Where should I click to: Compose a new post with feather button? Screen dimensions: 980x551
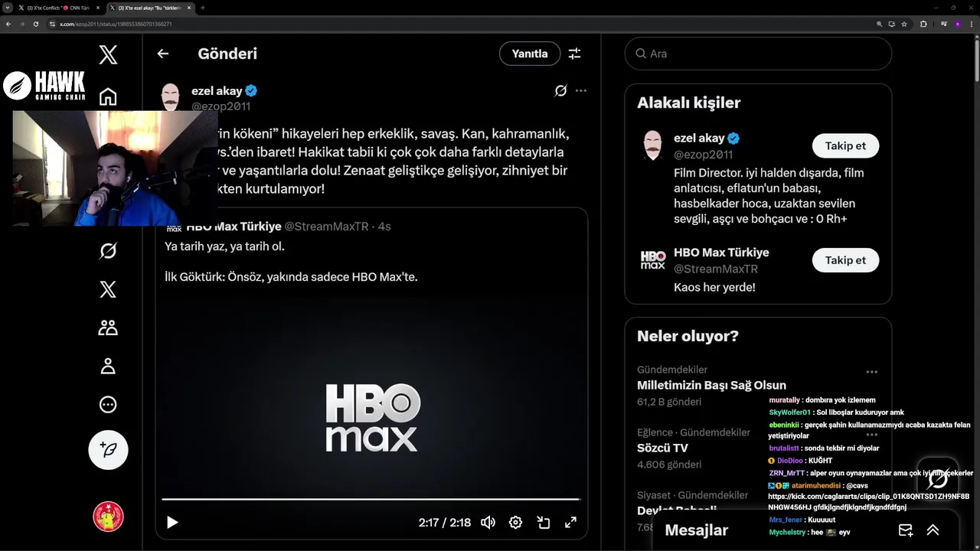pyautogui.click(x=108, y=449)
